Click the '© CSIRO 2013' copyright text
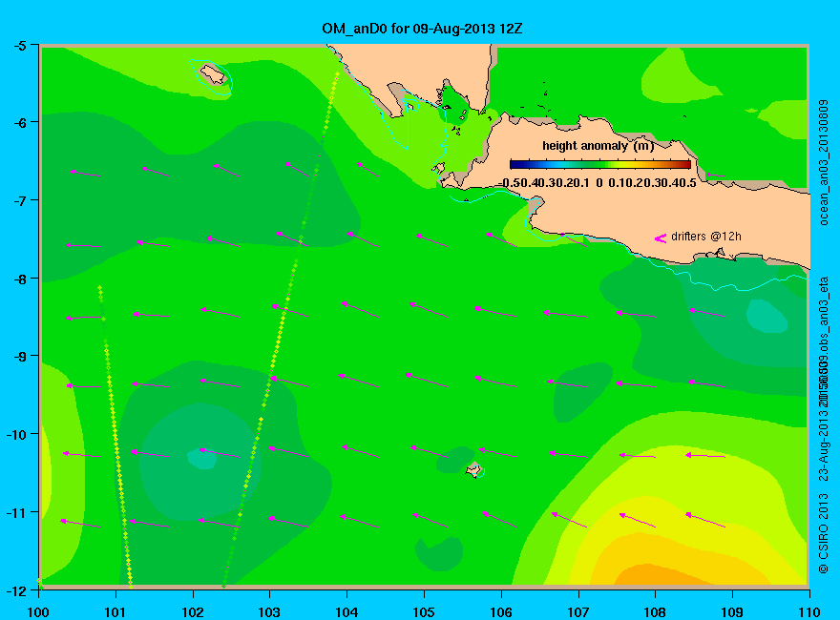The height and width of the screenshot is (620, 840). (824, 534)
